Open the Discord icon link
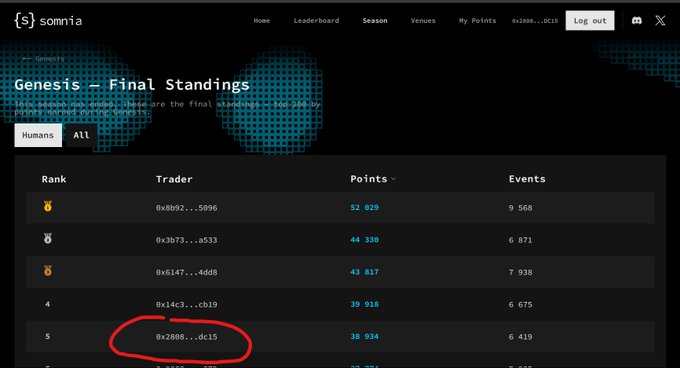This screenshot has height=368, width=680. 637,20
